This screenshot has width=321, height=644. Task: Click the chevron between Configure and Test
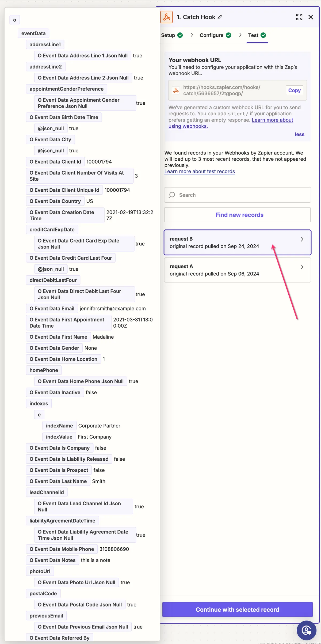pos(240,35)
